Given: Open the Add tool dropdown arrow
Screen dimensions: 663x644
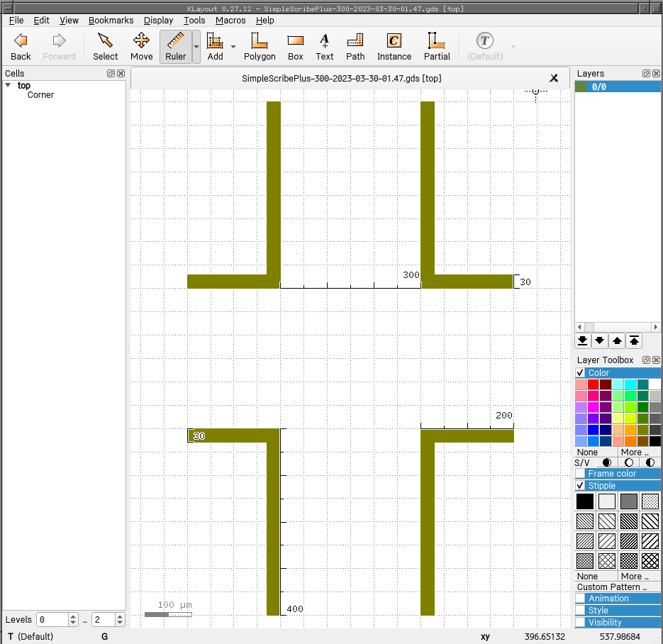Looking at the screenshot, I should (x=233, y=47).
